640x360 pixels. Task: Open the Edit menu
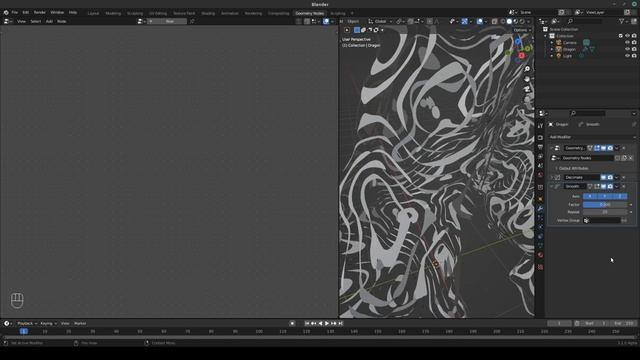tap(26, 13)
